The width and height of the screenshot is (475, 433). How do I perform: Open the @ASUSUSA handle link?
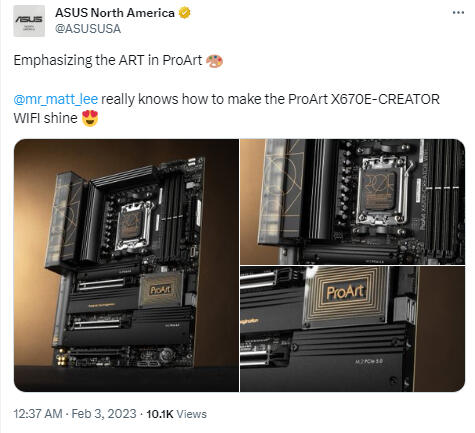88,29
